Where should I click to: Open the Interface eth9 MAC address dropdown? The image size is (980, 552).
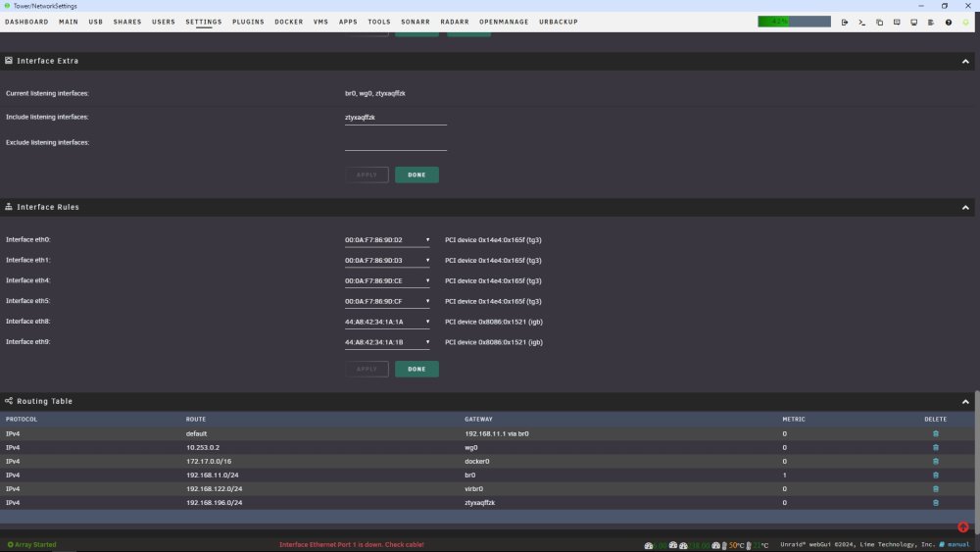pos(387,342)
